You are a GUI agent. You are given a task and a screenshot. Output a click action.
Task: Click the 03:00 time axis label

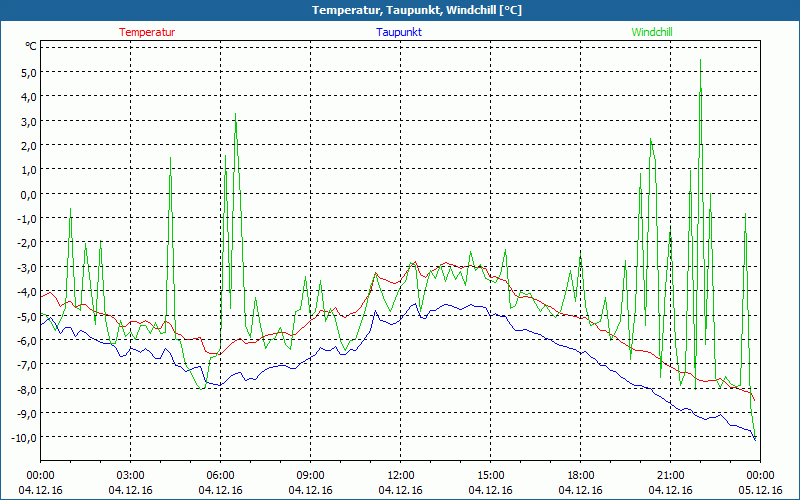coord(131,476)
